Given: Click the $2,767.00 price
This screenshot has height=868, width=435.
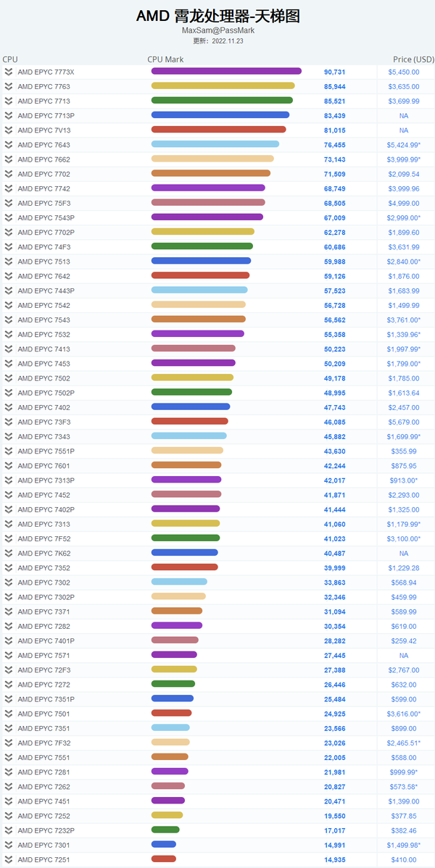Looking at the screenshot, I should coord(403,669).
